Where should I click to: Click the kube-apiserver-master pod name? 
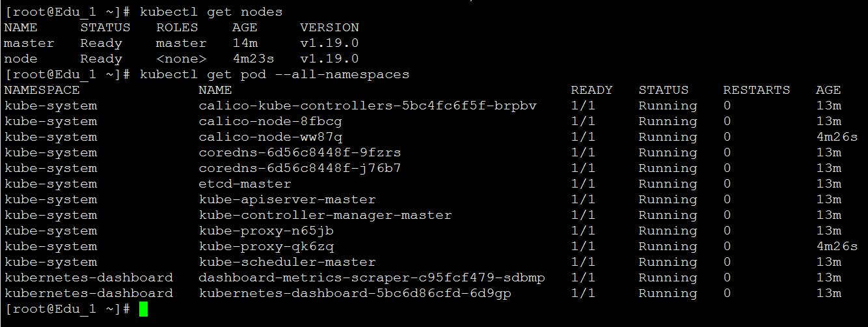pyautogui.click(x=287, y=199)
